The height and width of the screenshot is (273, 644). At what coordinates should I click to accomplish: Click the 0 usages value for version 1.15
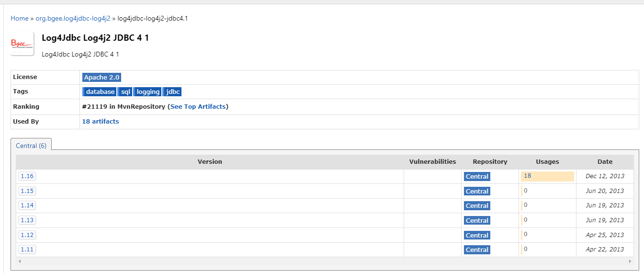[525, 191]
